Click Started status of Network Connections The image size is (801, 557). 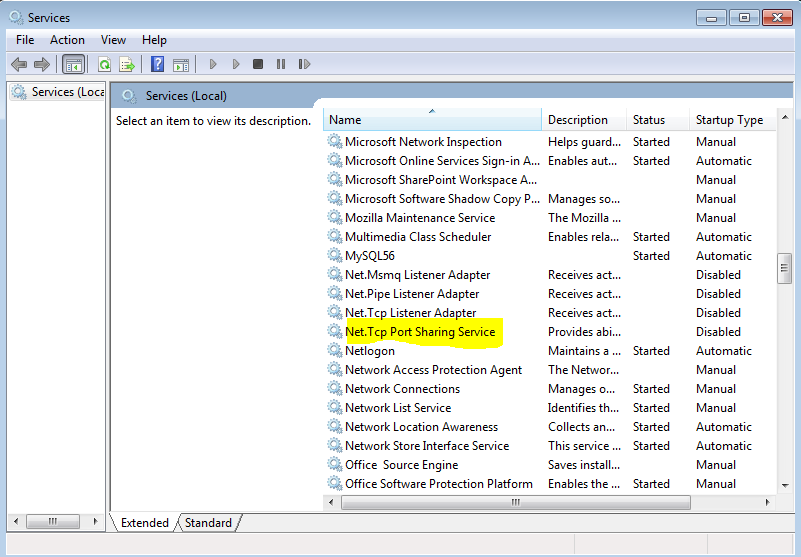click(651, 389)
